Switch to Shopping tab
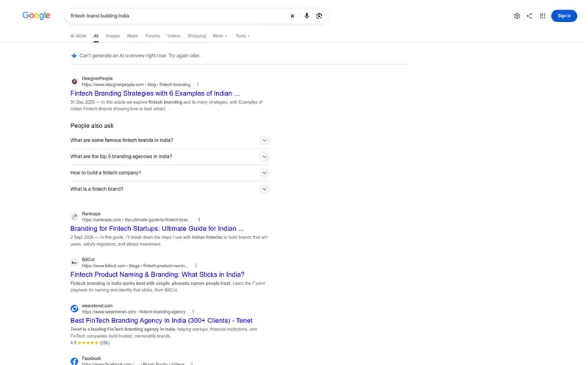The image size is (588, 365). (196, 35)
